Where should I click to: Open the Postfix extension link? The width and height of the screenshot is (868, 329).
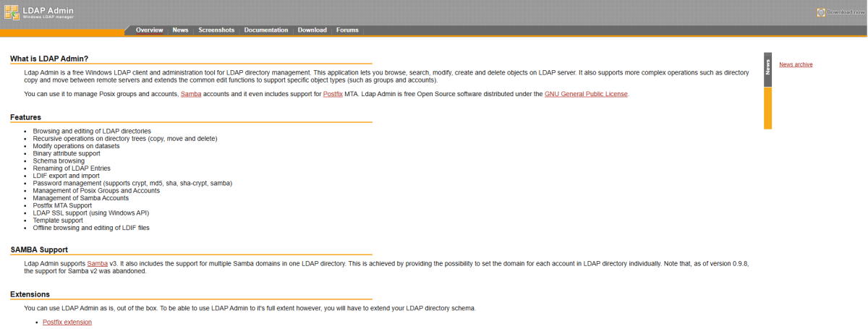coord(67,322)
